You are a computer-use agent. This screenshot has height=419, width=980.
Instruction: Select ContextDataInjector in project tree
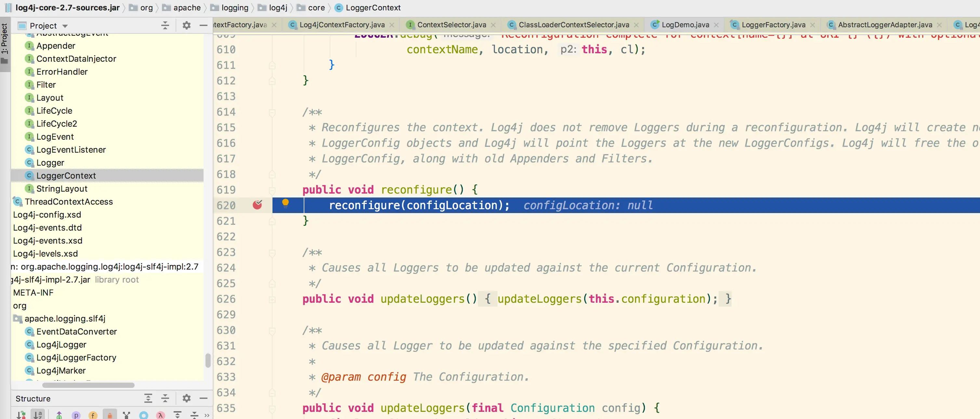point(76,58)
